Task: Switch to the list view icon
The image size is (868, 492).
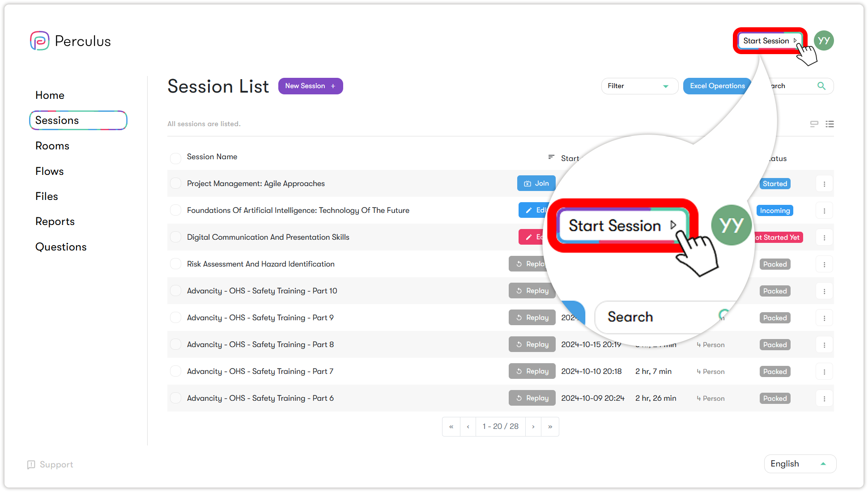Action: (x=830, y=124)
